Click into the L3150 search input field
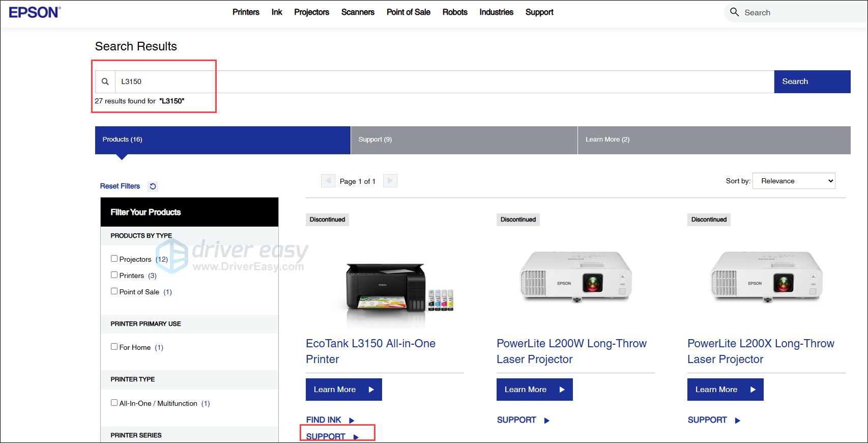Screen dimensions: 868x443 click(x=443, y=81)
